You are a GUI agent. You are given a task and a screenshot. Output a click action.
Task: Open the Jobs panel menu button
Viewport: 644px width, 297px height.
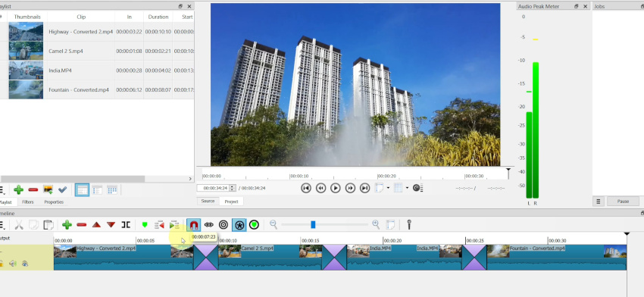tap(599, 202)
